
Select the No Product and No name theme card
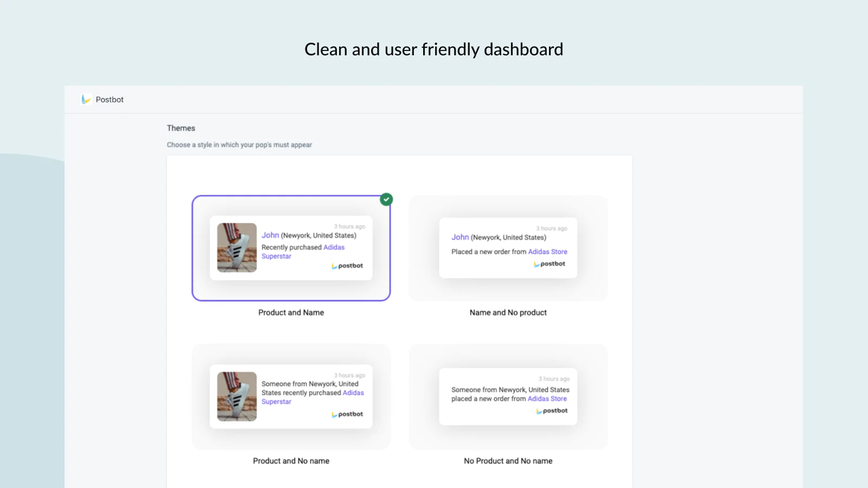tap(508, 396)
